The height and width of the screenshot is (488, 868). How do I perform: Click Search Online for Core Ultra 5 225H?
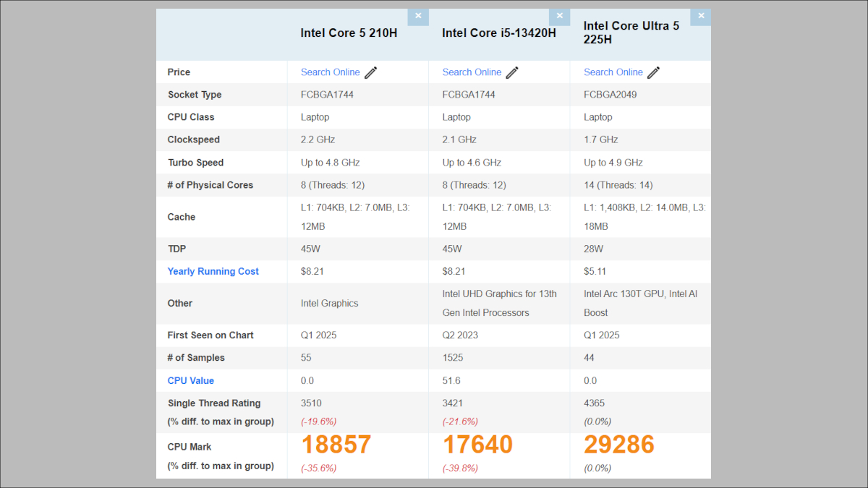613,72
